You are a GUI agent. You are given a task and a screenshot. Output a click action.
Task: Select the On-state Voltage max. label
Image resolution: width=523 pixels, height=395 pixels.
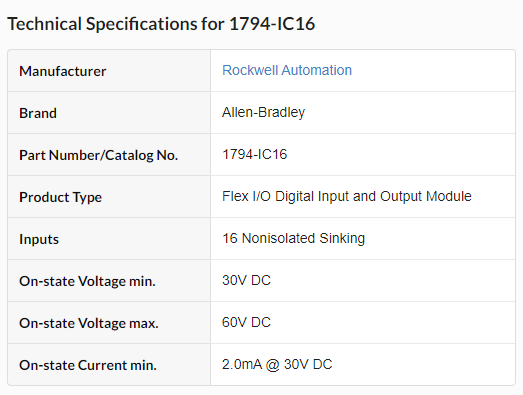pyautogui.click(x=89, y=323)
